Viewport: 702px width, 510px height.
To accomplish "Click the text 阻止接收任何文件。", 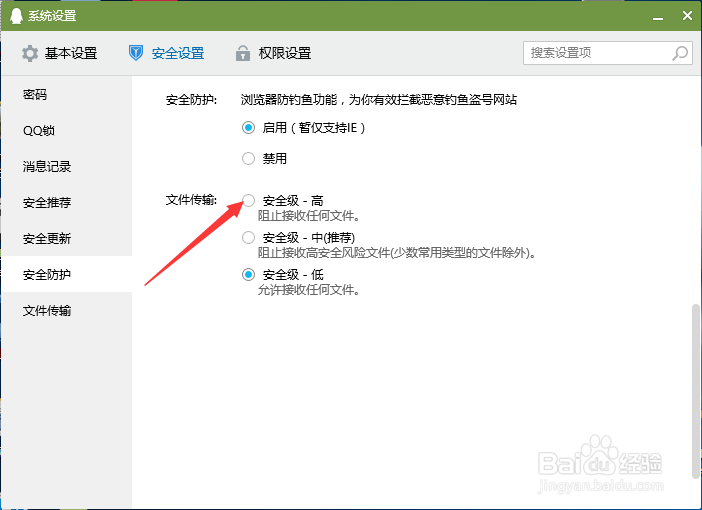I will tap(309, 216).
